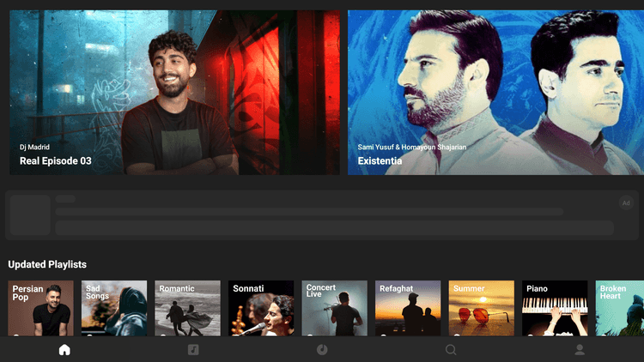Open Existentia by Sami Yusuf banner

[495, 93]
